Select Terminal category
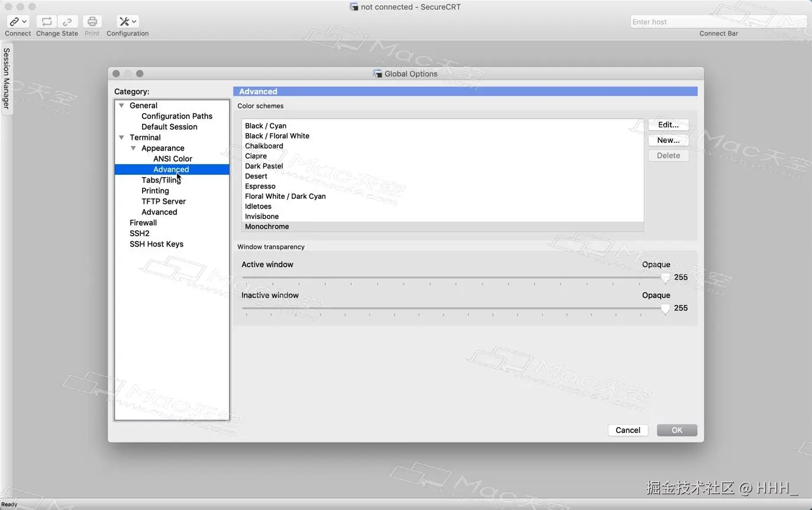812x510 pixels. [x=145, y=137]
